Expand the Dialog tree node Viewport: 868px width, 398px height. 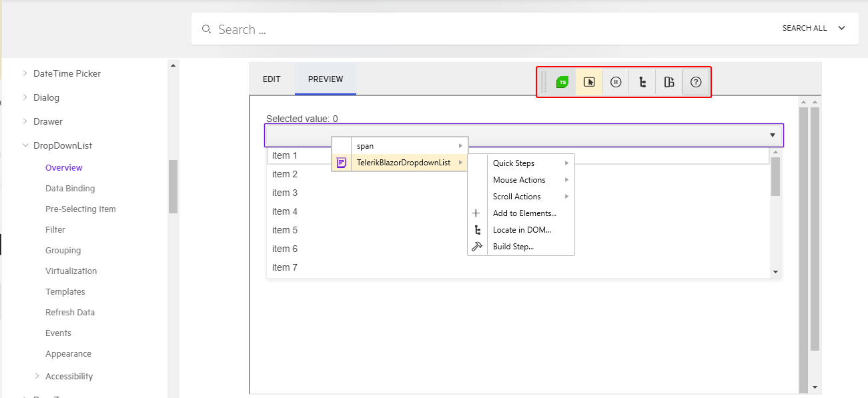coord(25,97)
